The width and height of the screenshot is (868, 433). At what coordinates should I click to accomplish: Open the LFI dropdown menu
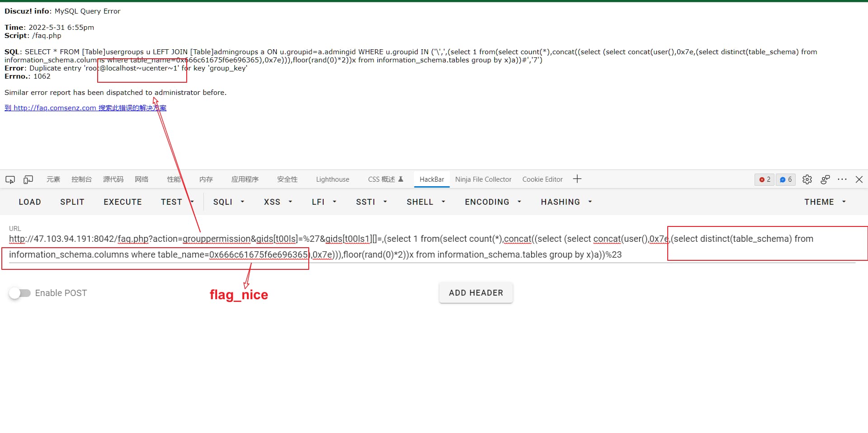324,202
